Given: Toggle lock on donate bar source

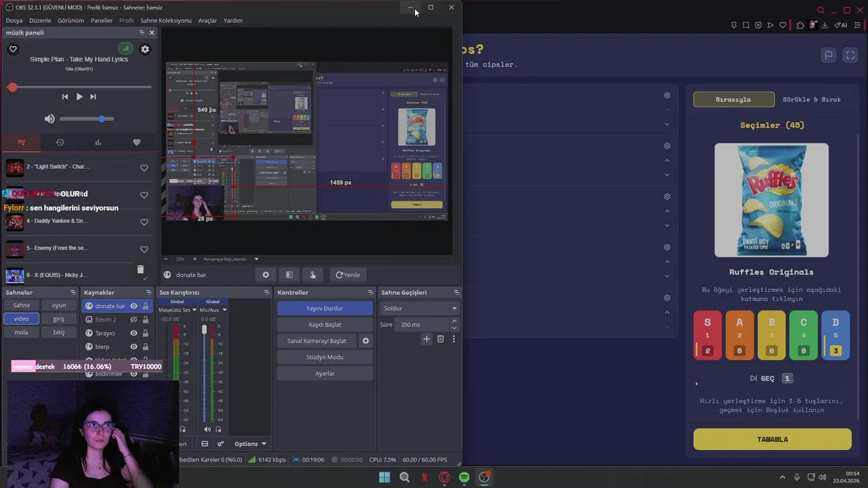Looking at the screenshot, I should point(145,306).
